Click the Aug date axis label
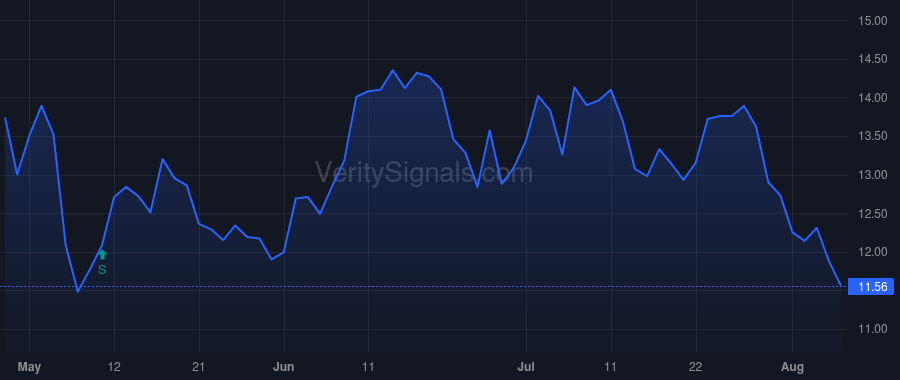The height and width of the screenshot is (380, 900). (x=793, y=367)
